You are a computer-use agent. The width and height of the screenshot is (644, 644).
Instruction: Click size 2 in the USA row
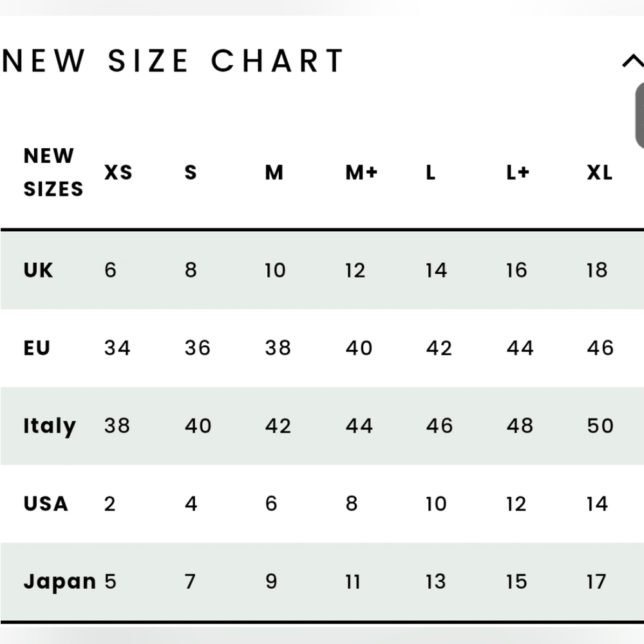point(110,503)
